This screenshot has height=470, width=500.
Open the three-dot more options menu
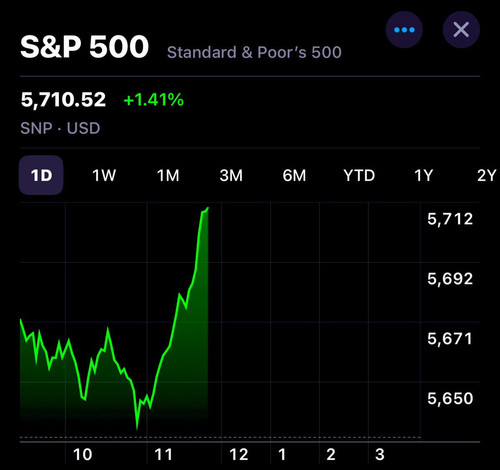(x=404, y=30)
